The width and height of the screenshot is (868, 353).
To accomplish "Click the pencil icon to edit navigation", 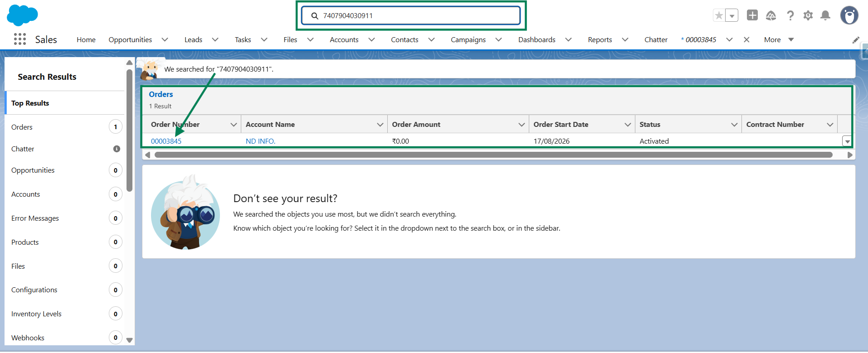I will click(856, 40).
